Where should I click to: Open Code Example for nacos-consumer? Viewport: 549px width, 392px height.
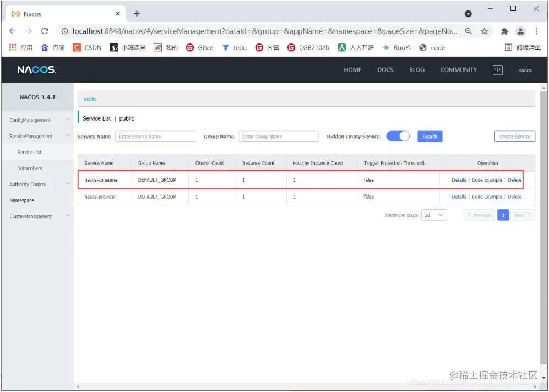pos(487,180)
